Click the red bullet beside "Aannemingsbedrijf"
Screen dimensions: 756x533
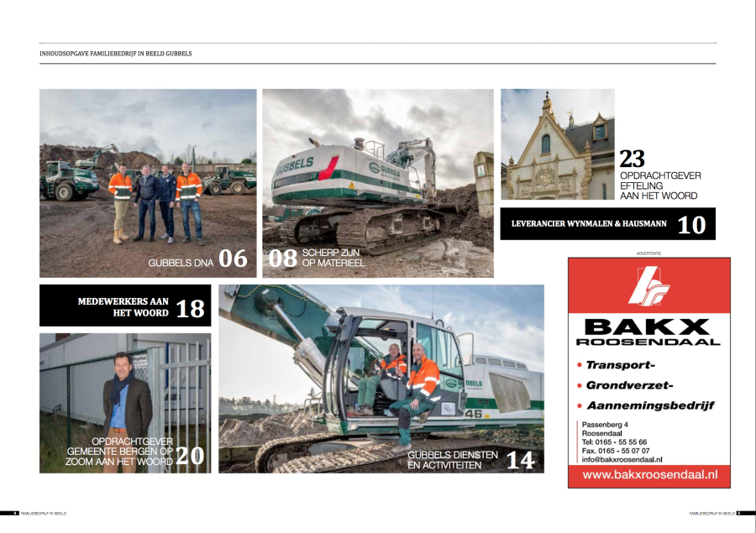(580, 404)
